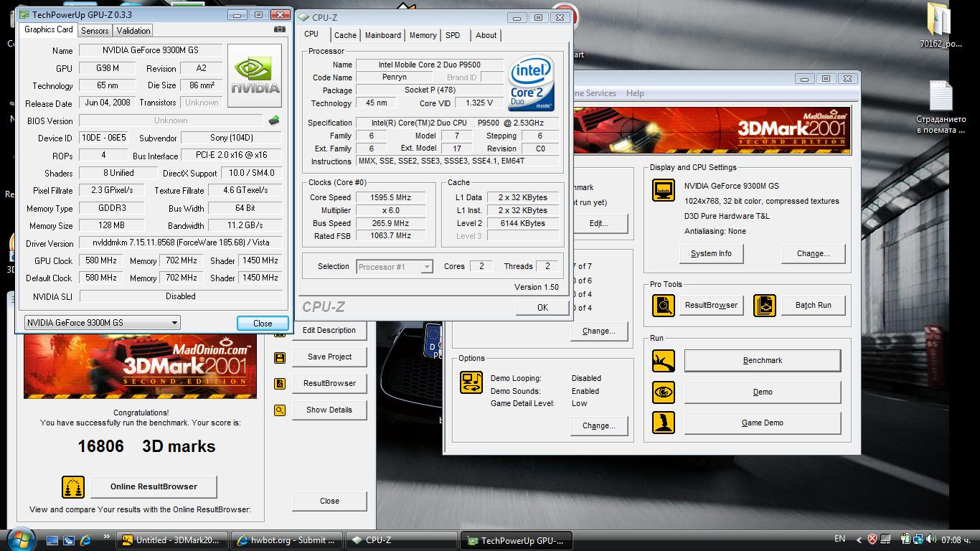This screenshot has width=980, height=551.
Task: Open the Страданието в поемата desktop document
Action: pyautogui.click(x=941, y=108)
